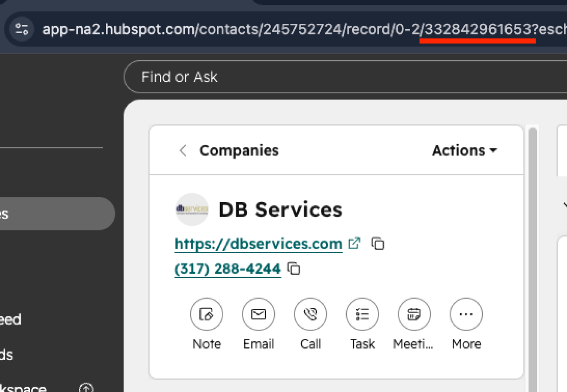Create a Task with the checklist icon

coord(362,315)
